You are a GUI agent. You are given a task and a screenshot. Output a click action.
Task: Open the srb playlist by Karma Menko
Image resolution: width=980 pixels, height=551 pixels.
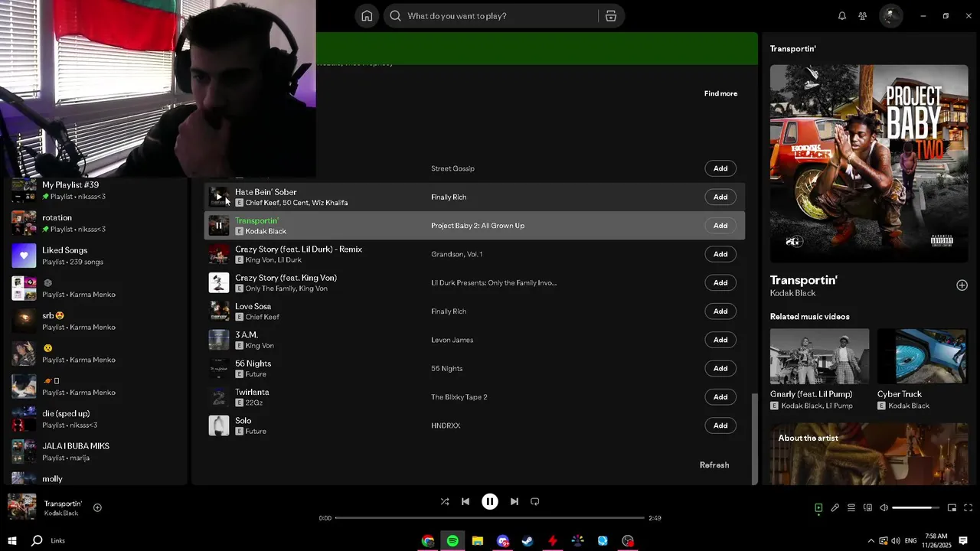[96, 321]
